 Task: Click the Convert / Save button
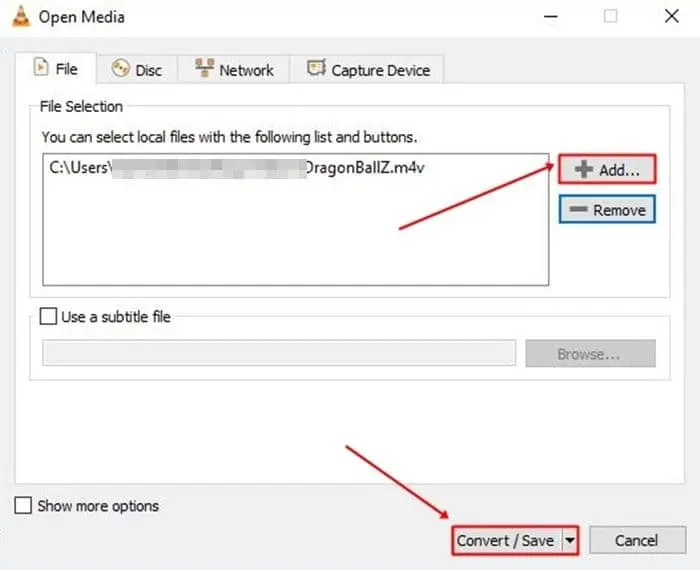click(x=505, y=540)
